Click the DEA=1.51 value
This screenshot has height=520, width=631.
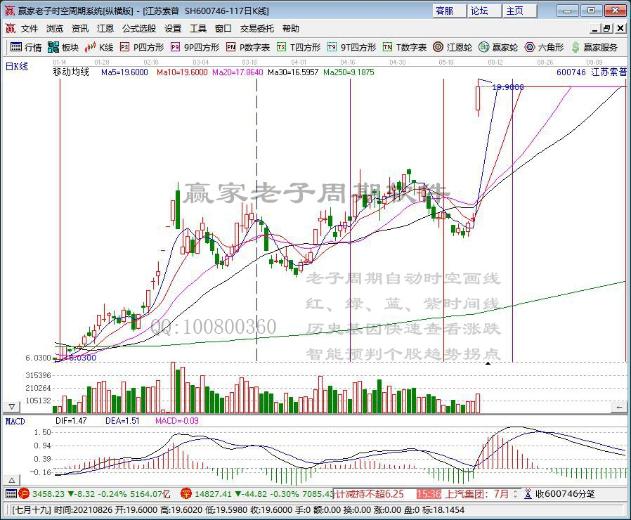tap(122, 421)
